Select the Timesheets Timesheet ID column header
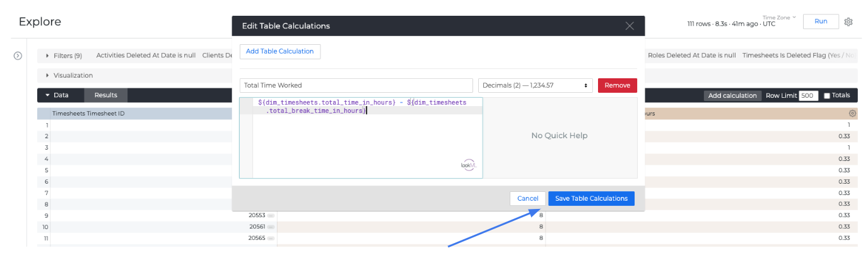This screenshot has width=868, height=267. 87,114
